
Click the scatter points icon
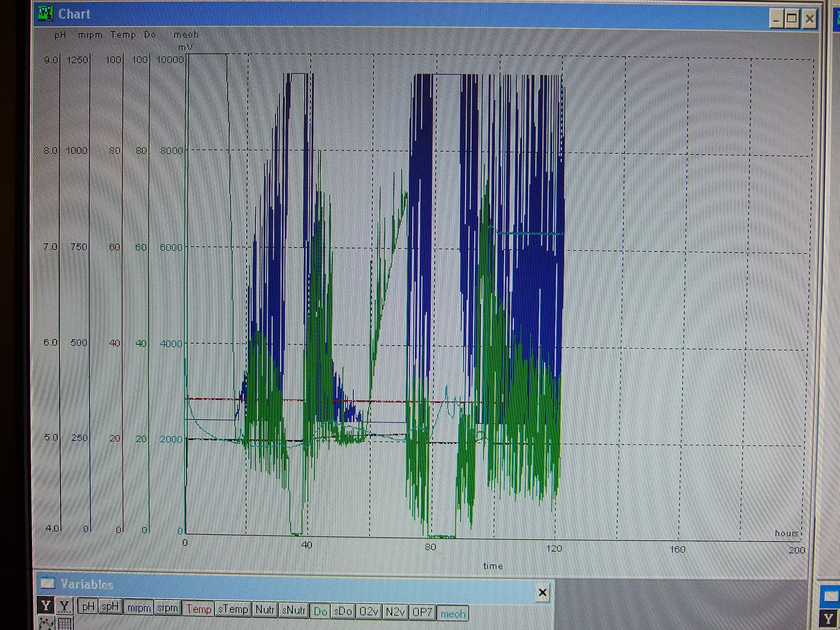pyautogui.click(x=46, y=624)
